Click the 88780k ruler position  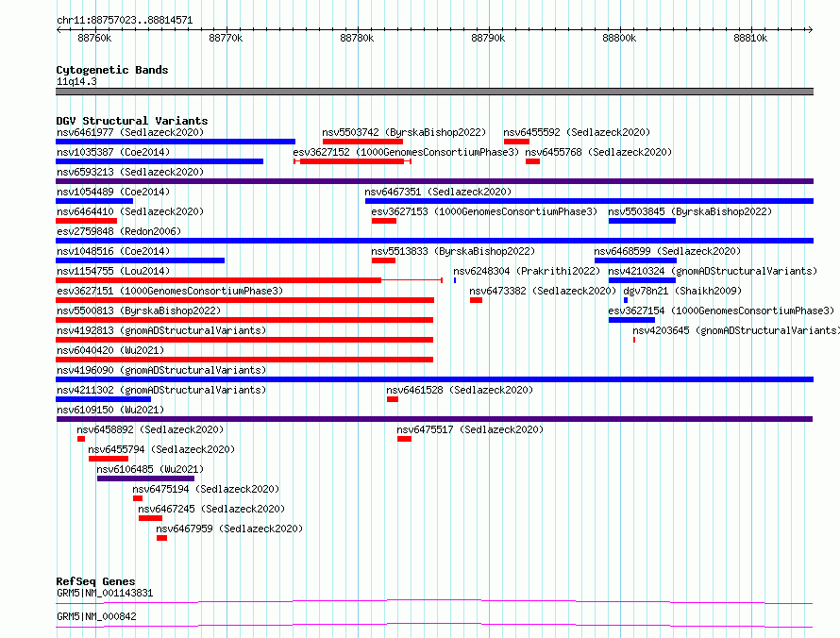tap(357, 38)
